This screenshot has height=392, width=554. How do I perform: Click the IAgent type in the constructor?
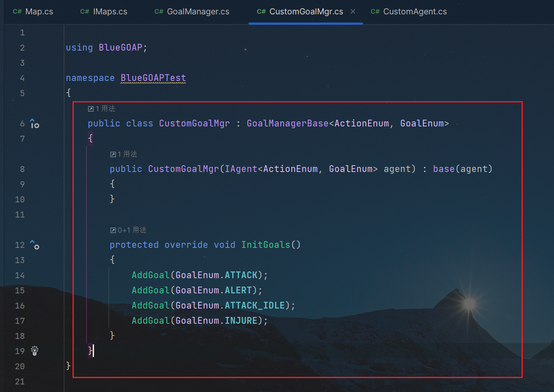click(241, 169)
